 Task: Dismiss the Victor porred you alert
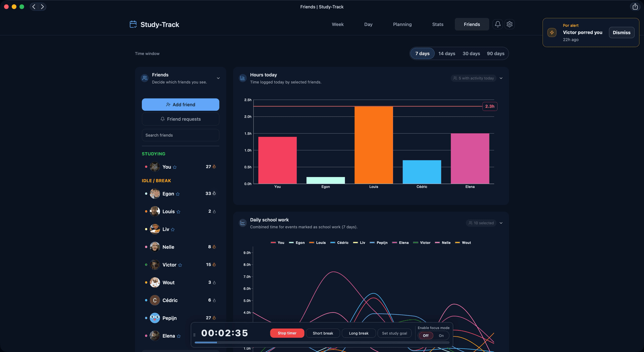[621, 33]
